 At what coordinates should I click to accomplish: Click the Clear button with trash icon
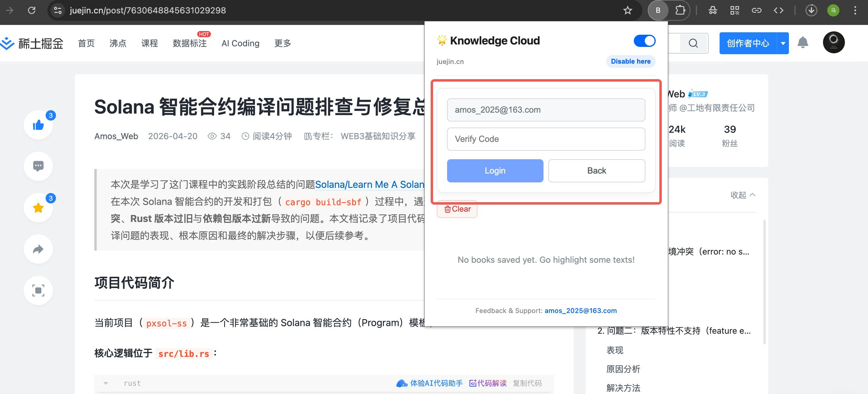point(457,209)
